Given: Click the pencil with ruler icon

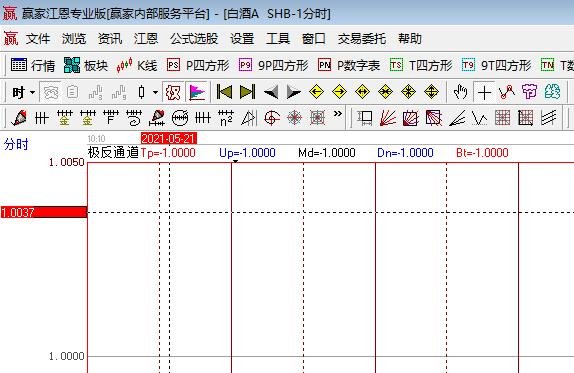Looking at the screenshot, I should (x=157, y=118).
